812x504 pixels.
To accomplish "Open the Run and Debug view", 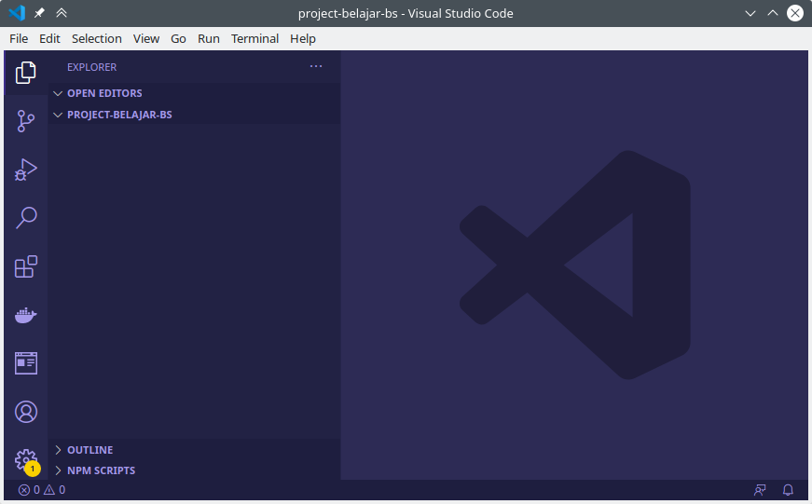I will [25, 170].
